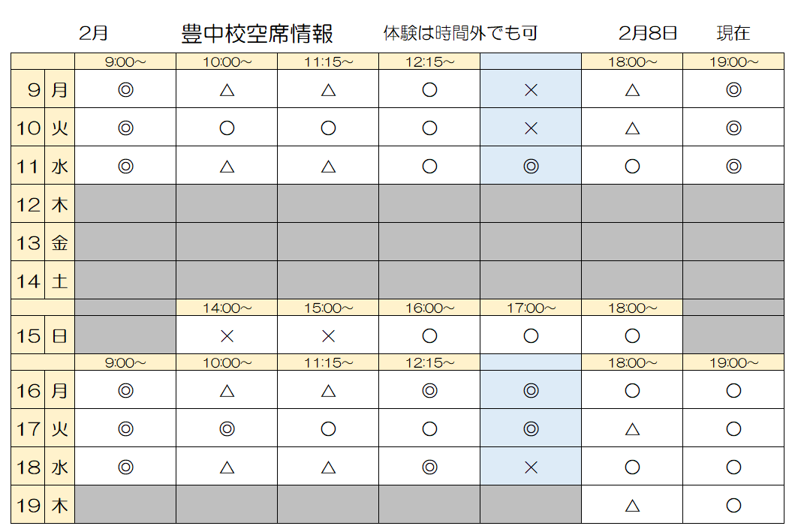Click the 17:00～ time header
The width and height of the screenshot is (792, 532).
coord(531,308)
